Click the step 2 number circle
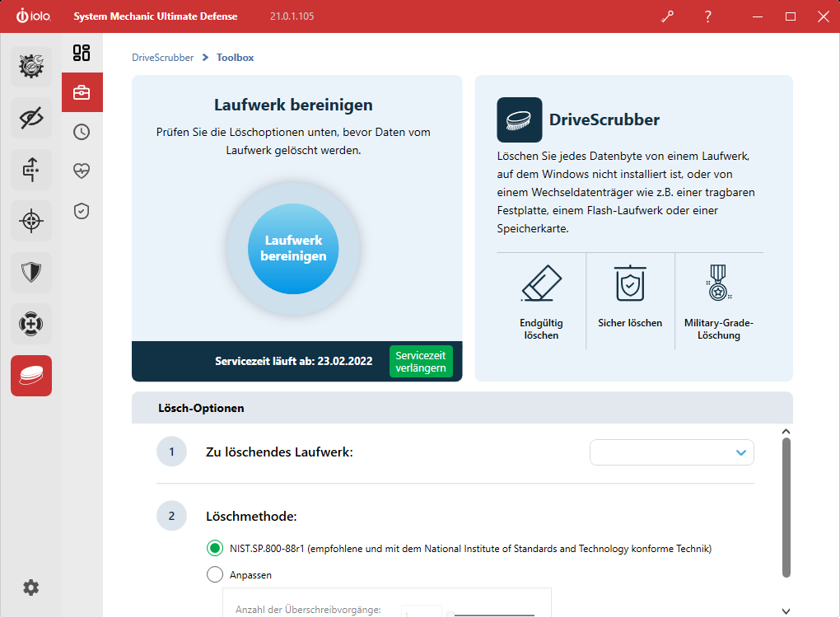 click(171, 516)
